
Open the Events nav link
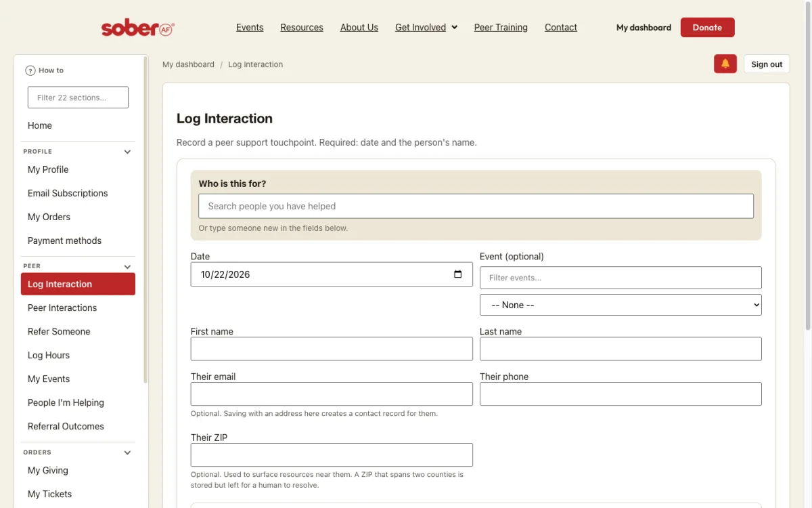tap(250, 28)
